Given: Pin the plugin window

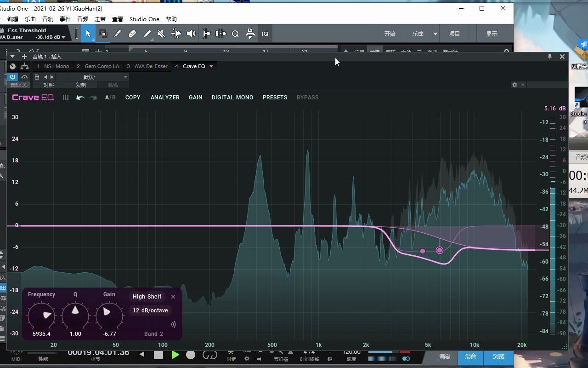Looking at the screenshot, I should [549, 57].
